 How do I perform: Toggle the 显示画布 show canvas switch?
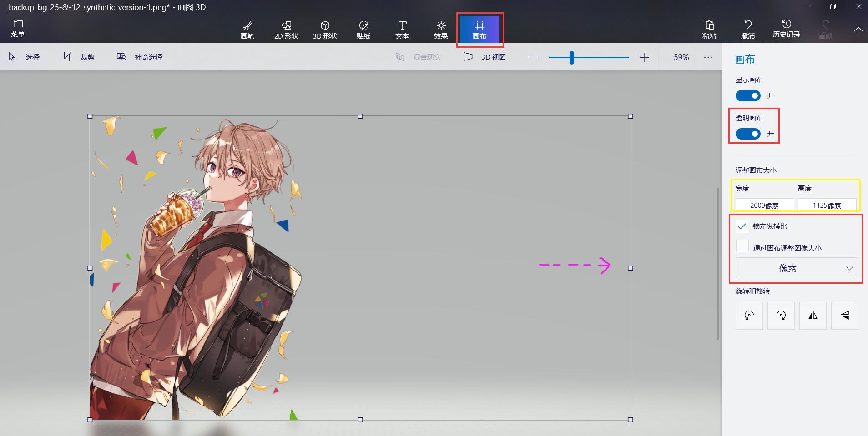tap(748, 96)
